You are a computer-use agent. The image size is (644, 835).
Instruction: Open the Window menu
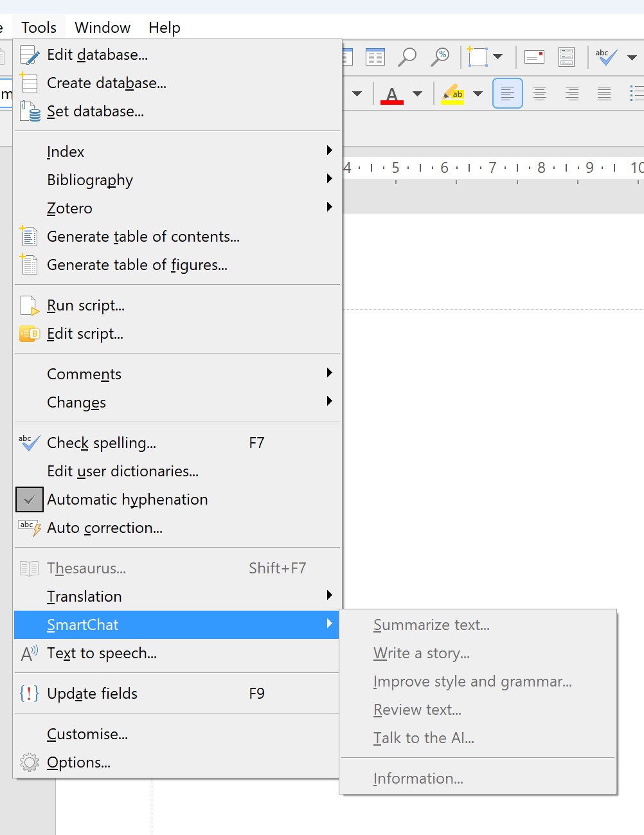[102, 28]
